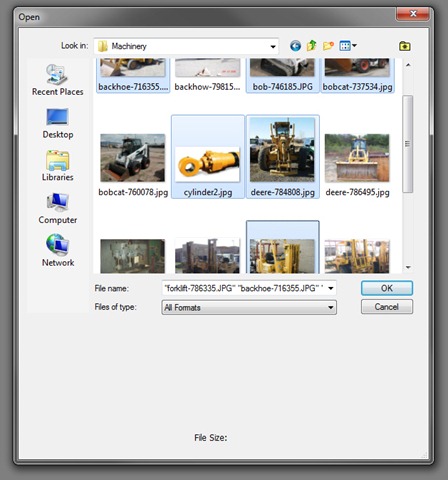448x480 pixels.
Task: Click the Go Back navigation icon
Action: point(295,46)
